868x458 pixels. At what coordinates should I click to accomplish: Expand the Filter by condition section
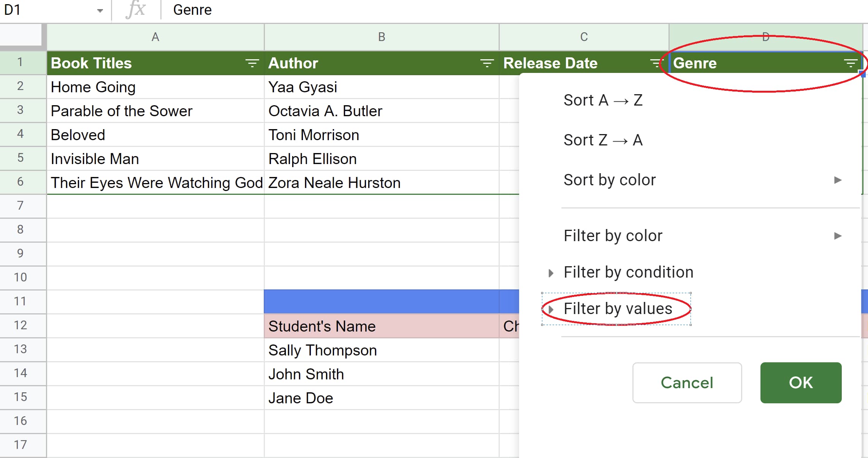pyautogui.click(x=551, y=273)
